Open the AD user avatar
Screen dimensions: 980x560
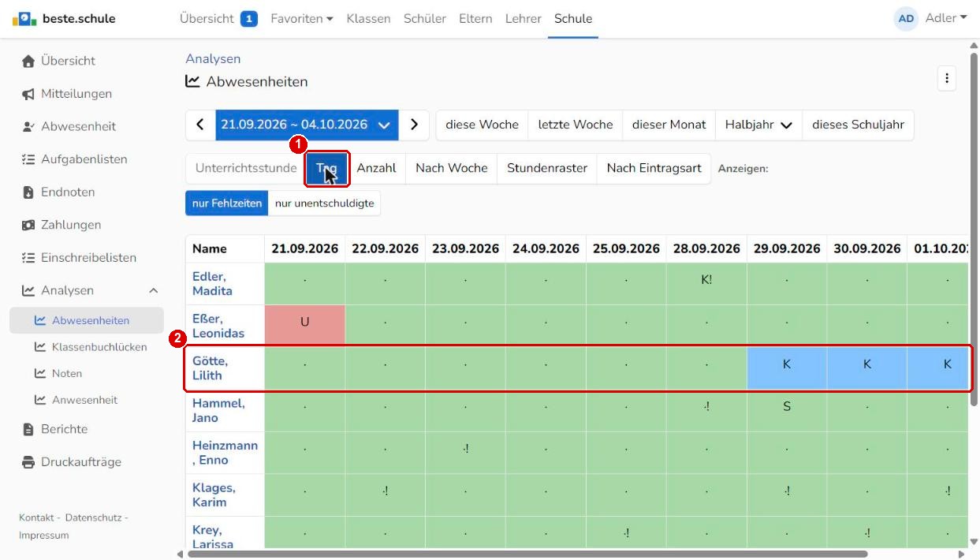click(x=906, y=18)
